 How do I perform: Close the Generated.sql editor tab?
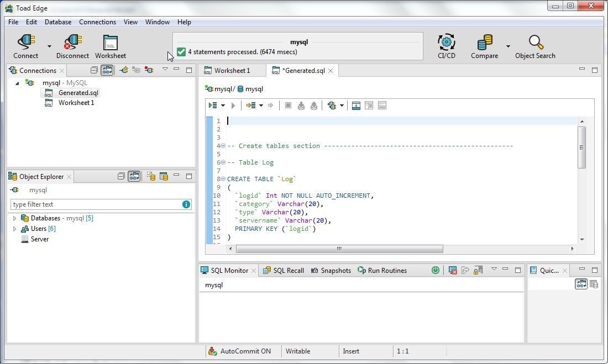[331, 71]
